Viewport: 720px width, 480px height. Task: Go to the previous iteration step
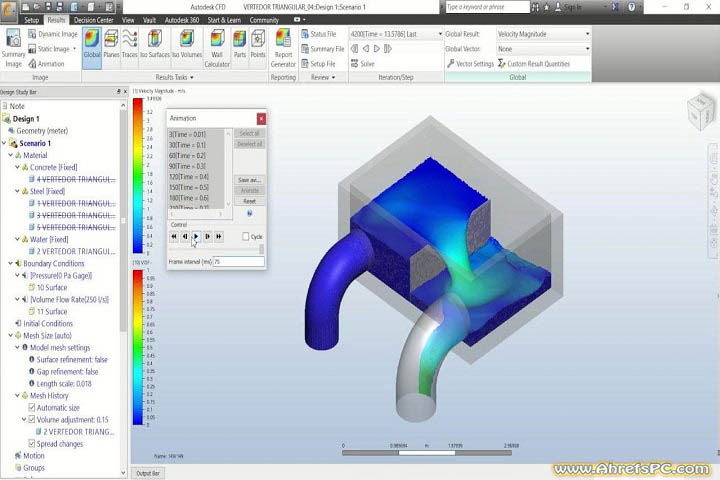click(366, 49)
